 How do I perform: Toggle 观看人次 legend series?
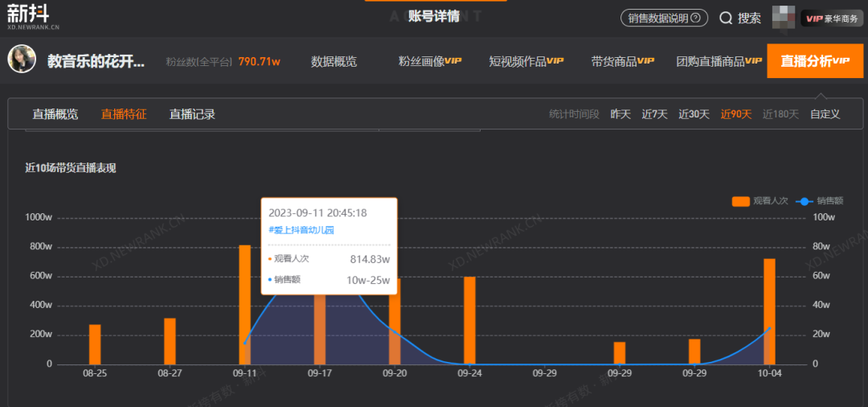point(759,201)
